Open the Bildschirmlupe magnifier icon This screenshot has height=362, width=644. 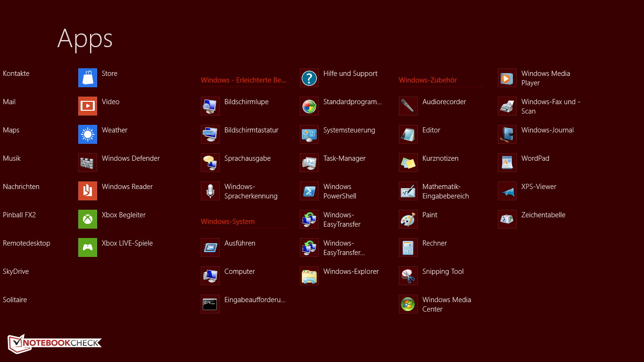pos(210,106)
